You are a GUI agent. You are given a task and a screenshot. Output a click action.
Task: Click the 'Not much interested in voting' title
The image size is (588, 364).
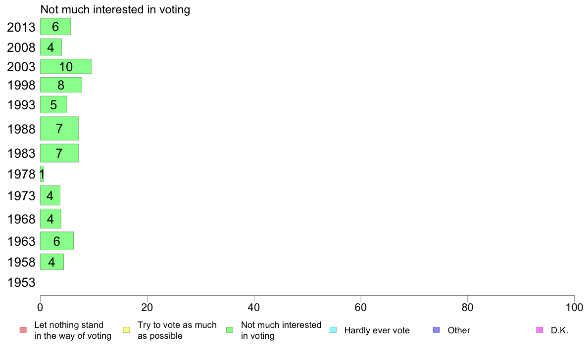coord(115,9)
